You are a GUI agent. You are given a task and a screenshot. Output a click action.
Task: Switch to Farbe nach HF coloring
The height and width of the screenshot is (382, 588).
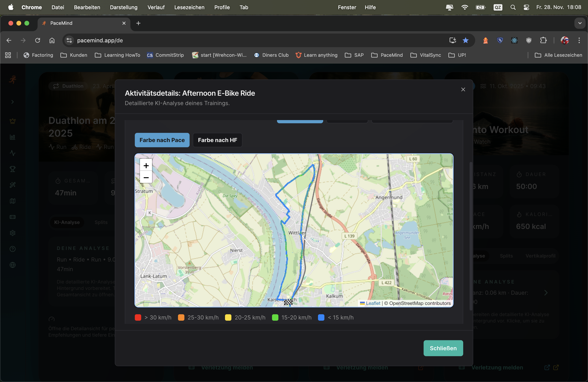click(x=217, y=140)
